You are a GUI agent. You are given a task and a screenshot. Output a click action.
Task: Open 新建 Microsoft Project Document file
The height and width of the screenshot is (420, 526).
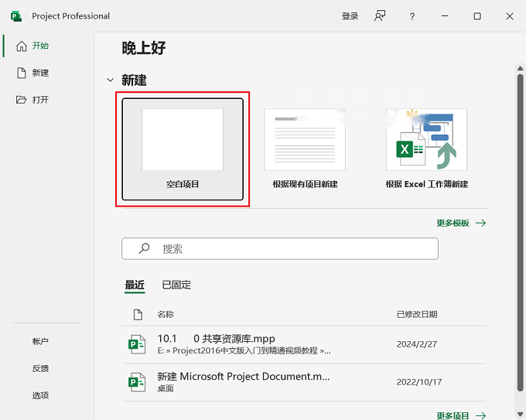pos(305,382)
